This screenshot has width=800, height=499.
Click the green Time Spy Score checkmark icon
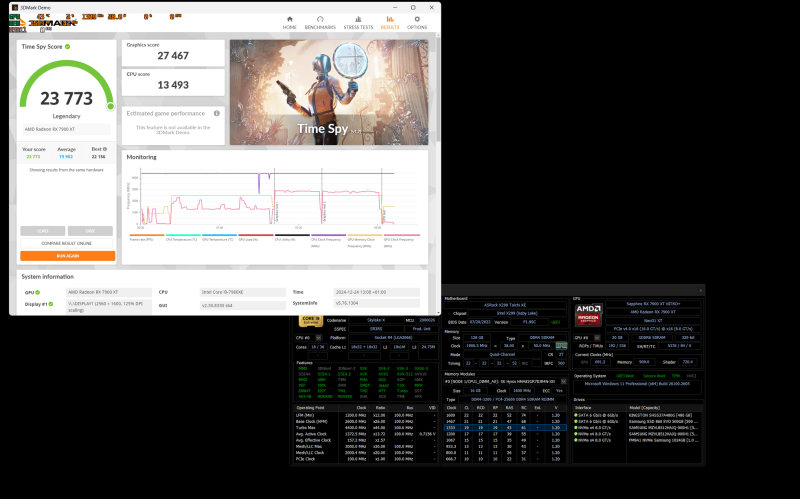tap(67, 46)
